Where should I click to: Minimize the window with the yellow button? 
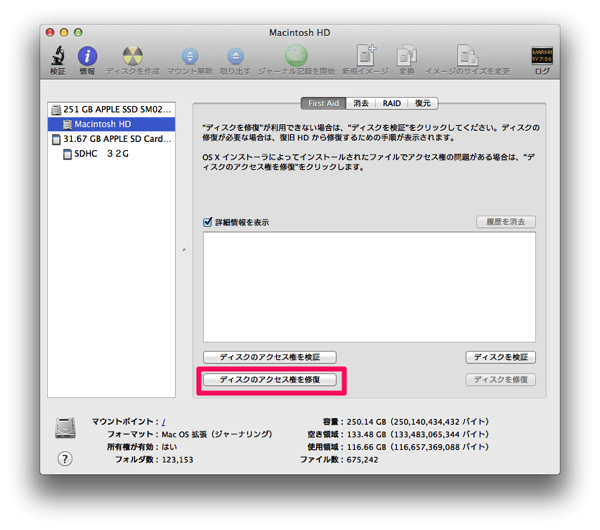tap(64, 33)
